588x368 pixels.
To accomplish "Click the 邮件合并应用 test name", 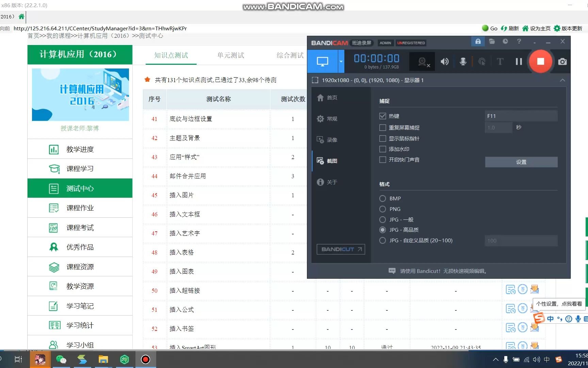I will pyautogui.click(x=188, y=176).
